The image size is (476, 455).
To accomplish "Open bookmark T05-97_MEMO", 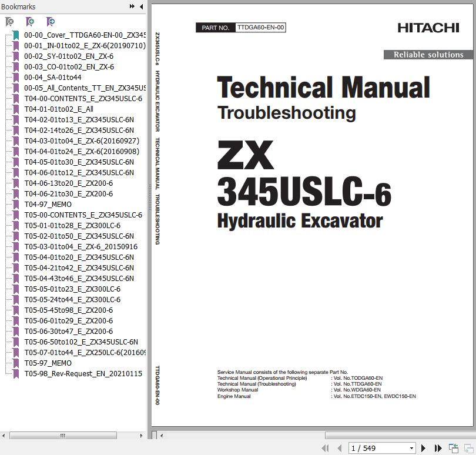I will [x=48, y=363].
